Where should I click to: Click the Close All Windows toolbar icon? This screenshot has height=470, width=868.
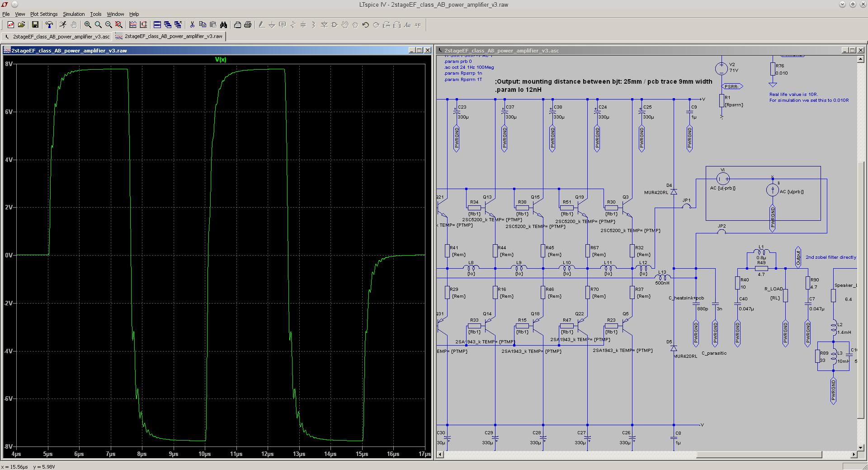[x=178, y=25]
